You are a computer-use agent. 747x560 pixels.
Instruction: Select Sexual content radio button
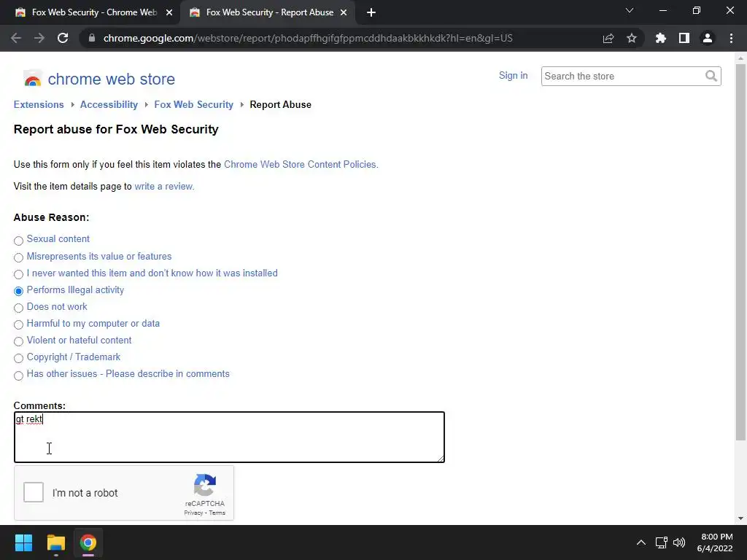(18, 241)
